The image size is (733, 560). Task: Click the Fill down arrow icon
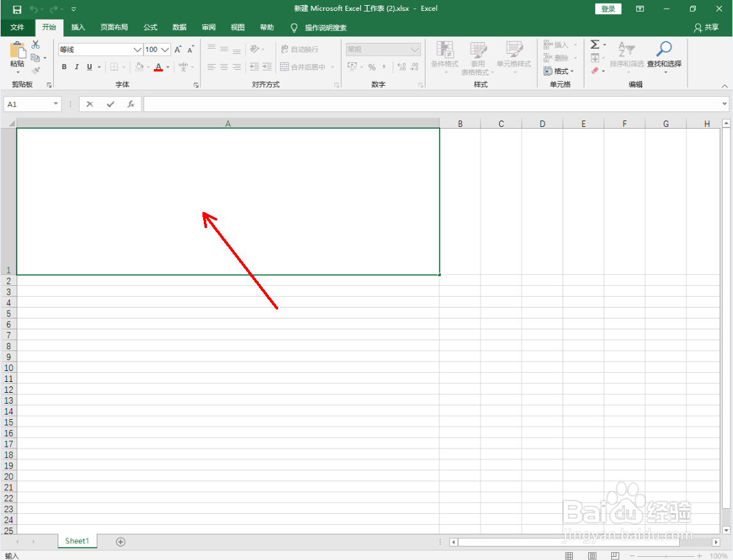coord(595,58)
